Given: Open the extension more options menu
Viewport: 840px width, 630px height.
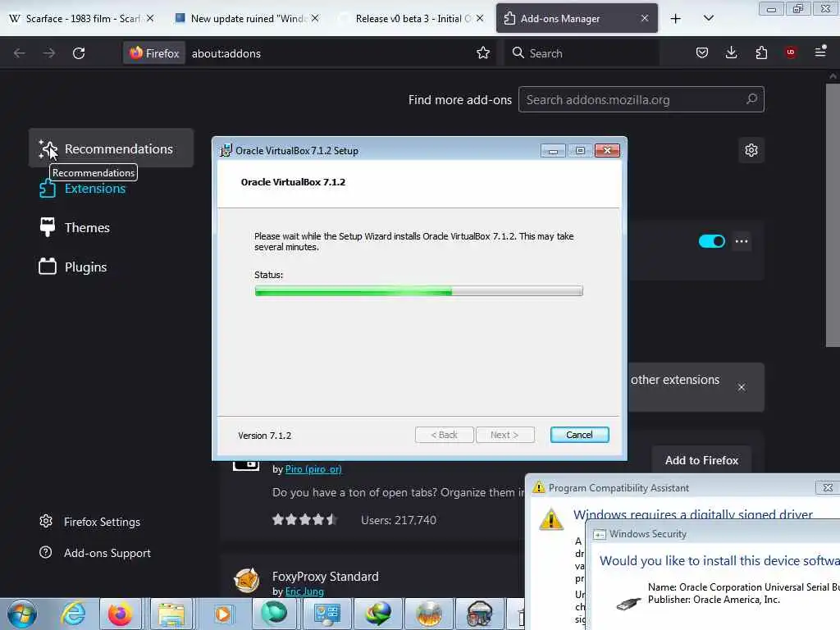Looking at the screenshot, I should click(742, 241).
